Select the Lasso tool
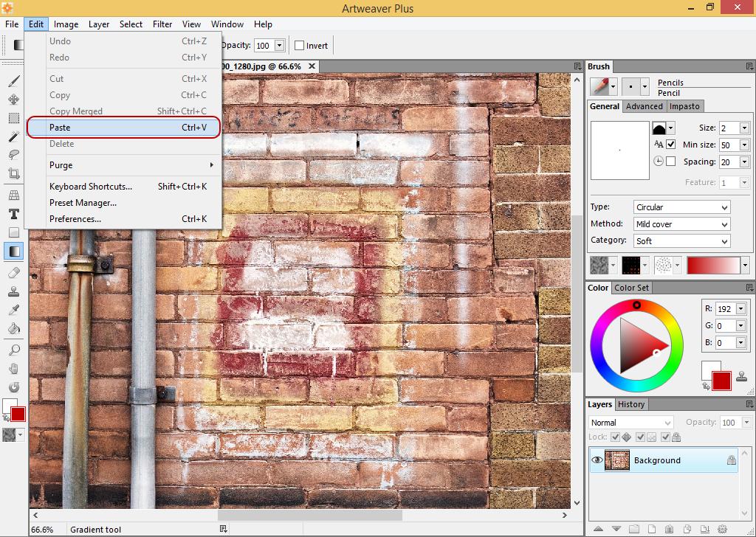Image resolution: width=756 pixels, height=537 pixels. [13, 155]
